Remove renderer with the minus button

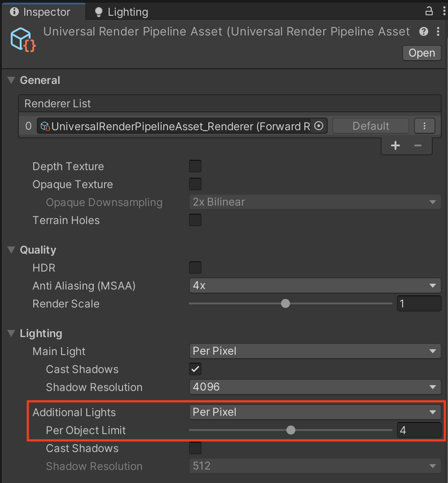click(x=418, y=145)
